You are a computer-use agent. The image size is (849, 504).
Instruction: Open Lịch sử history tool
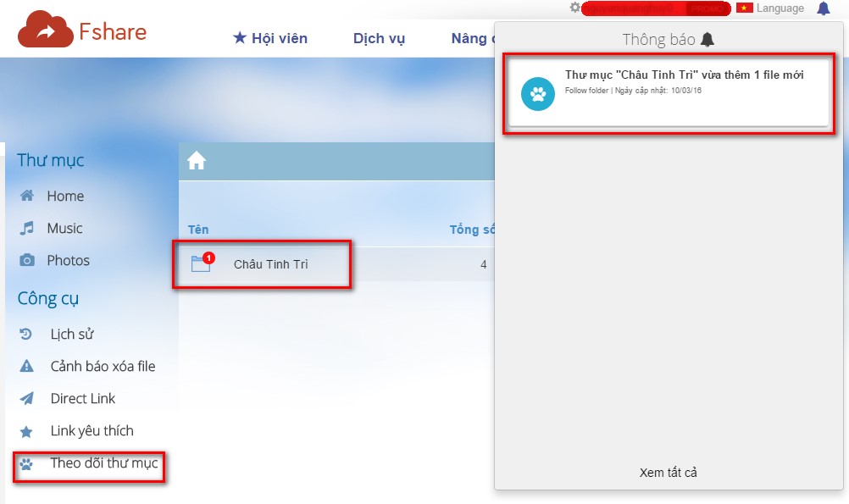[x=72, y=335]
